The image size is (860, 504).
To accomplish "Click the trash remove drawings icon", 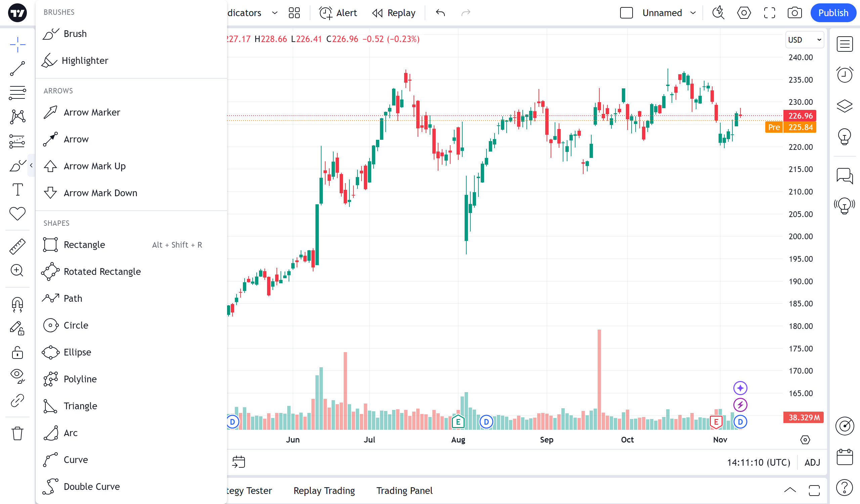I will click(x=17, y=433).
